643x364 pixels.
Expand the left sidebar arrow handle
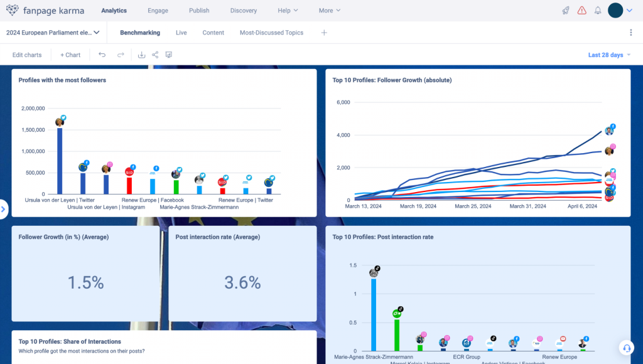pyautogui.click(x=3, y=209)
